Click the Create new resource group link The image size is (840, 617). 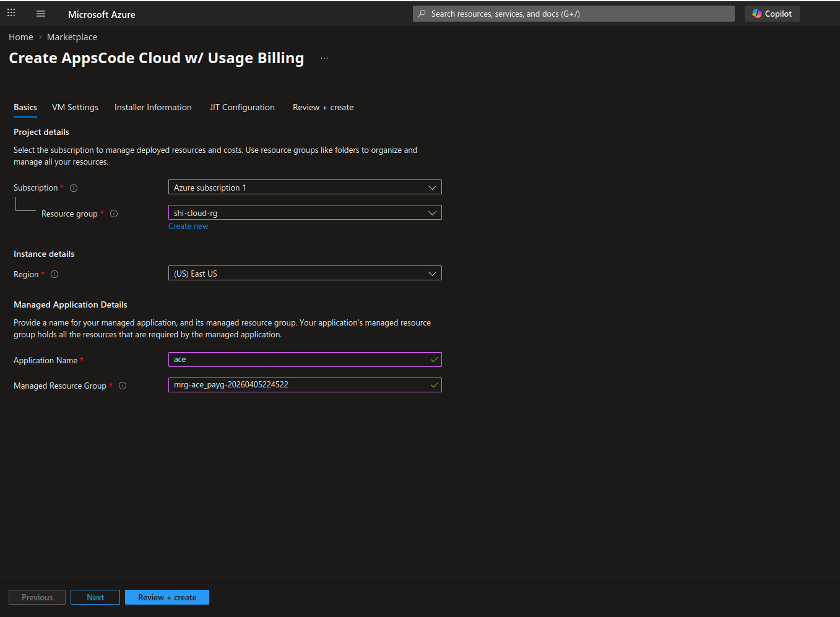188,227
